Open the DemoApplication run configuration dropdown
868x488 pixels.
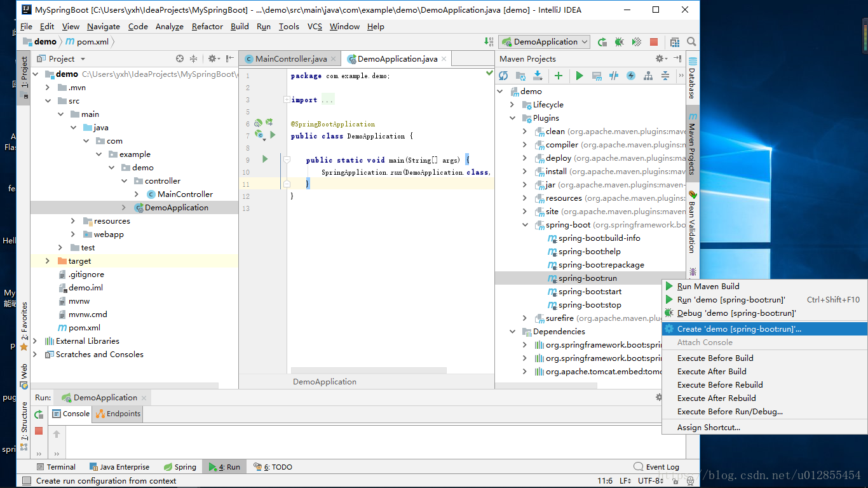[x=545, y=42]
